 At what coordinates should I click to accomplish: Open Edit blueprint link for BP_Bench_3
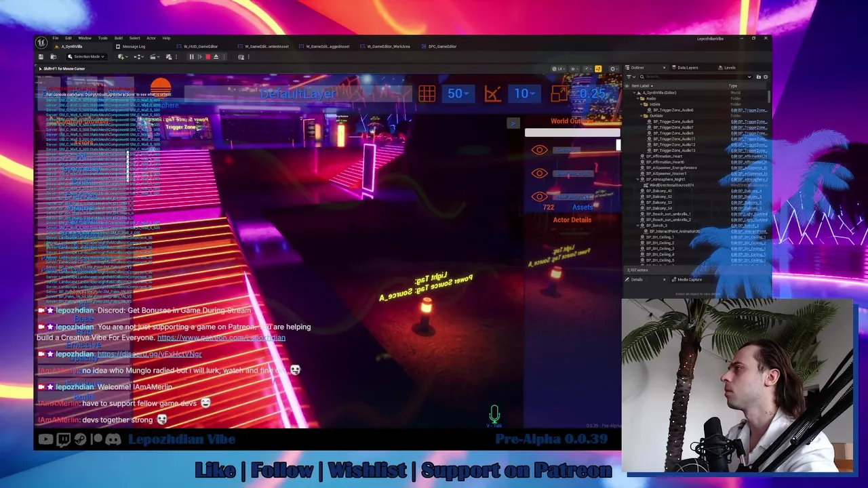pos(745,226)
